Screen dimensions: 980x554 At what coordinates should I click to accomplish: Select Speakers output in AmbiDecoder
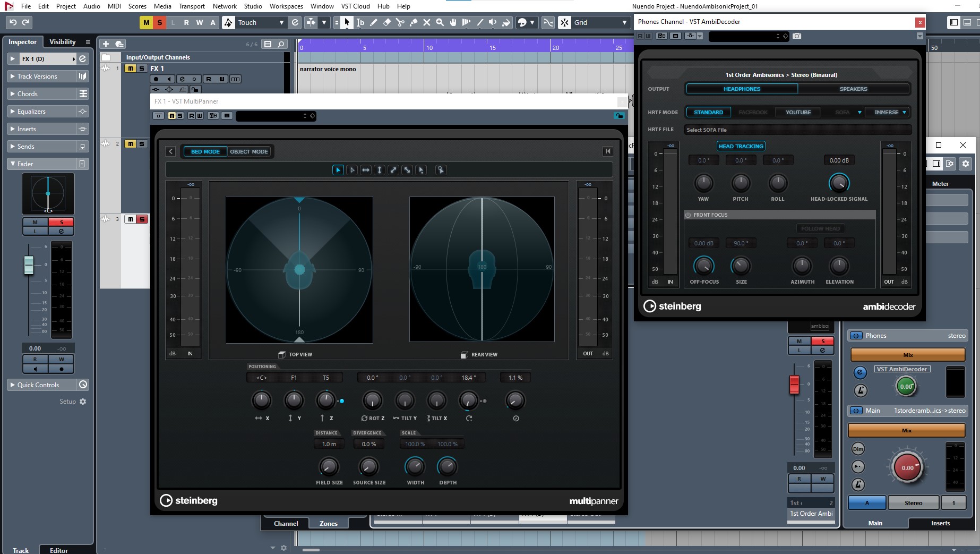click(x=853, y=89)
